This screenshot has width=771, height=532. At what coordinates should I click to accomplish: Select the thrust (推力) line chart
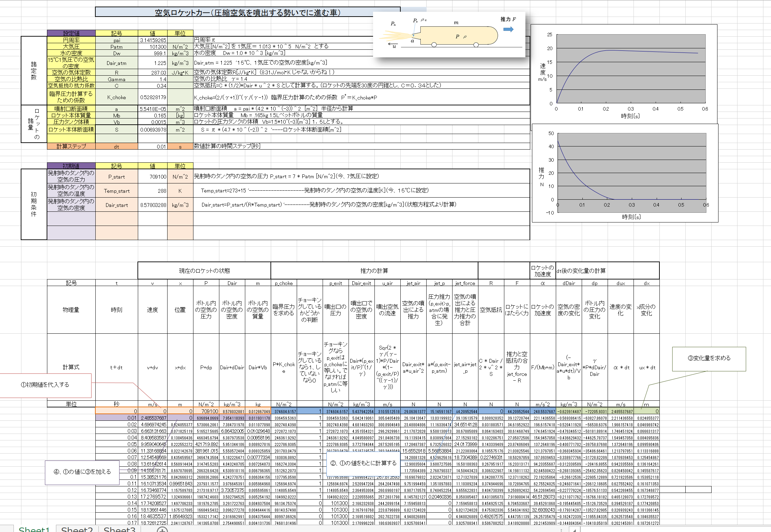point(625,173)
